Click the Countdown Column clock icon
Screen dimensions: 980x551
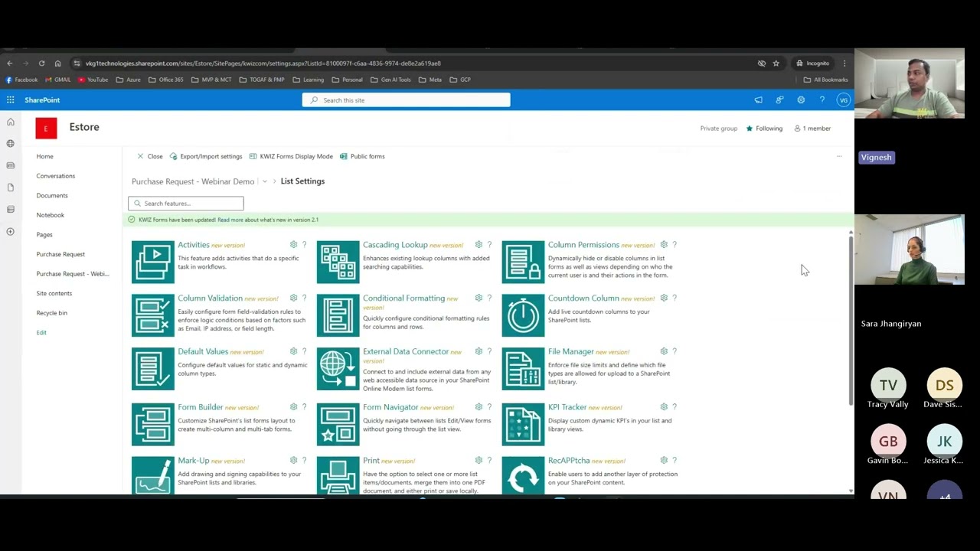523,315
